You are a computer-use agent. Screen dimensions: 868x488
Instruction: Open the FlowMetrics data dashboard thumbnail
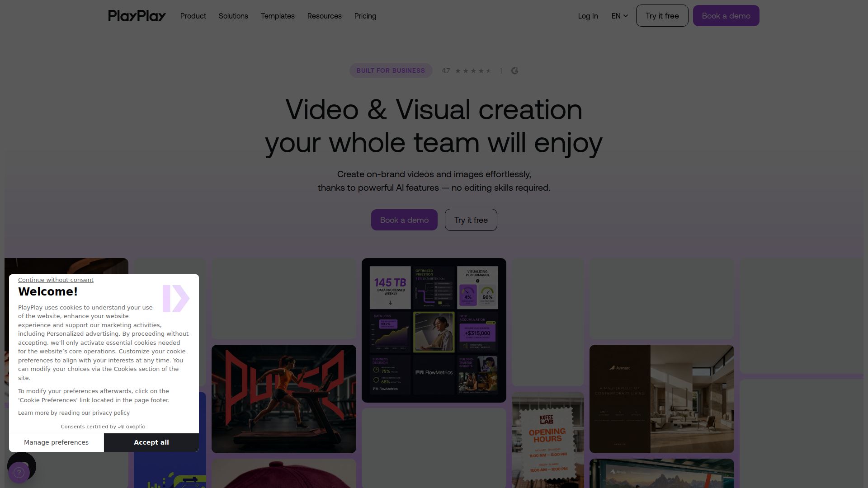pos(434,330)
